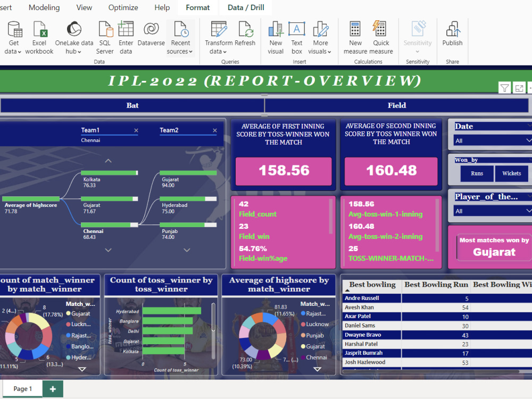Select the Runs button in Won_by slicer
532x399 pixels.
477,173
